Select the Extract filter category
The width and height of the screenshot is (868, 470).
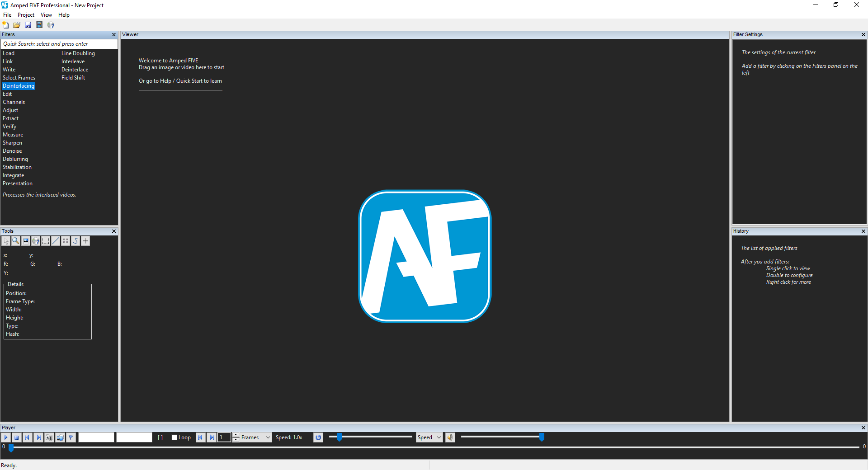tap(11, 118)
